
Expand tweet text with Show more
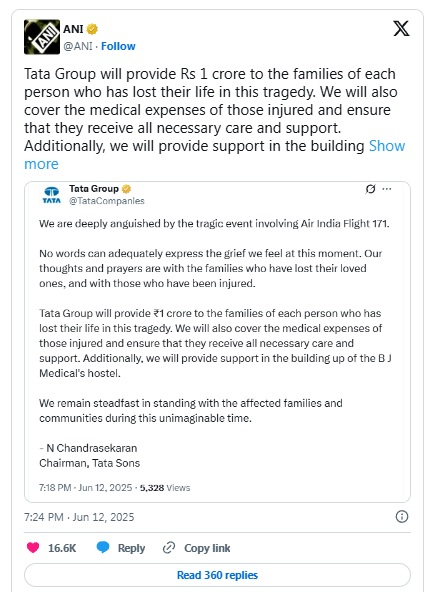pos(214,155)
